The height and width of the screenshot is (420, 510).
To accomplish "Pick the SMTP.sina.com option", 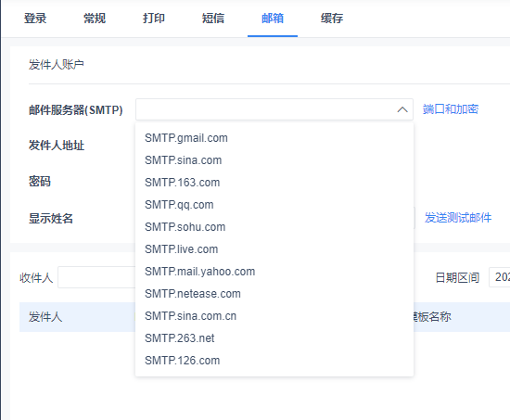I will [274, 160].
